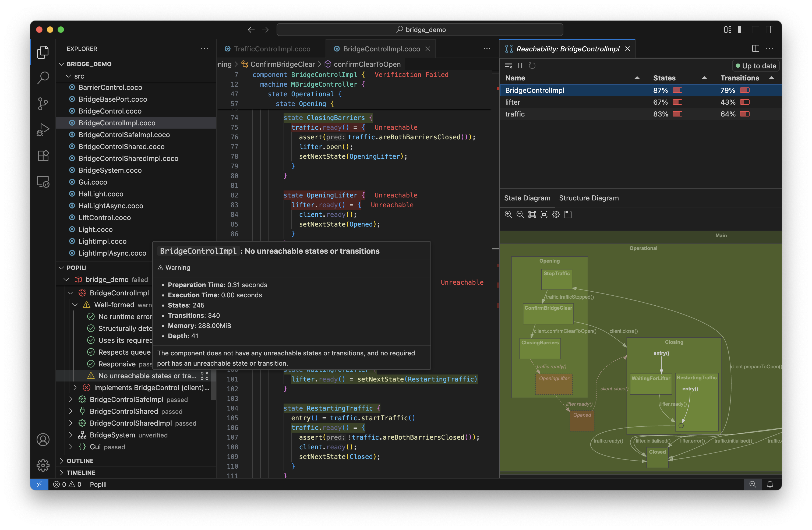Click the Up to date status button
The height and width of the screenshot is (530, 812).
pyautogui.click(x=756, y=66)
